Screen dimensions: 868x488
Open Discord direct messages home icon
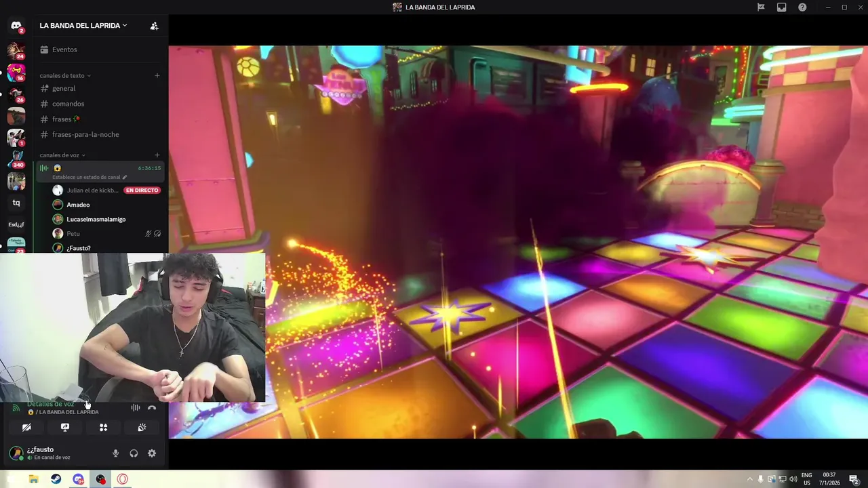point(16,26)
